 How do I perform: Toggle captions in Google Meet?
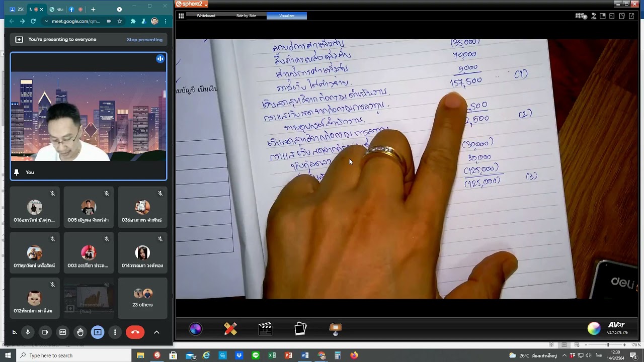point(63,332)
